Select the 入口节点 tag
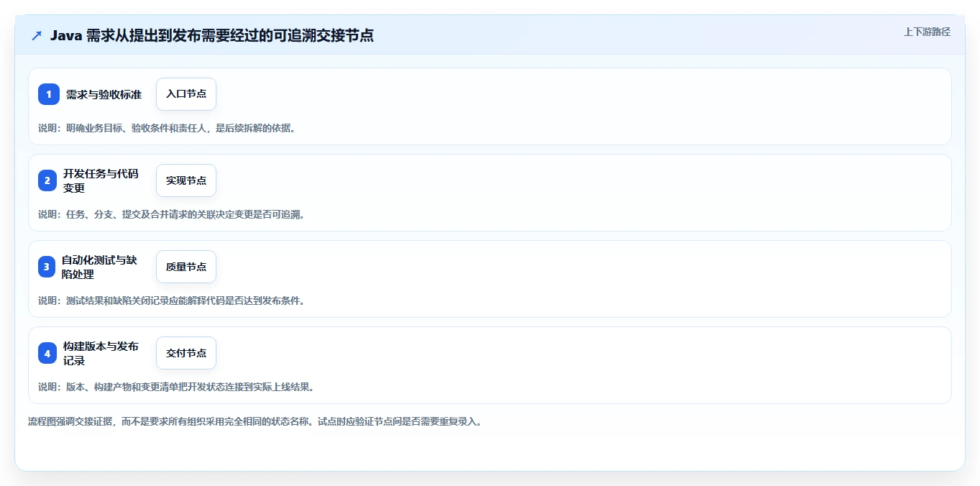Viewport: 980px width, 486px height. click(x=186, y=94)
